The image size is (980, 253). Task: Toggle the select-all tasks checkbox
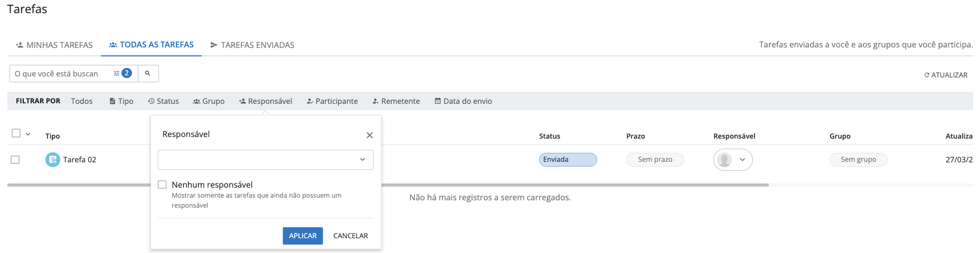tap(16, 133)
